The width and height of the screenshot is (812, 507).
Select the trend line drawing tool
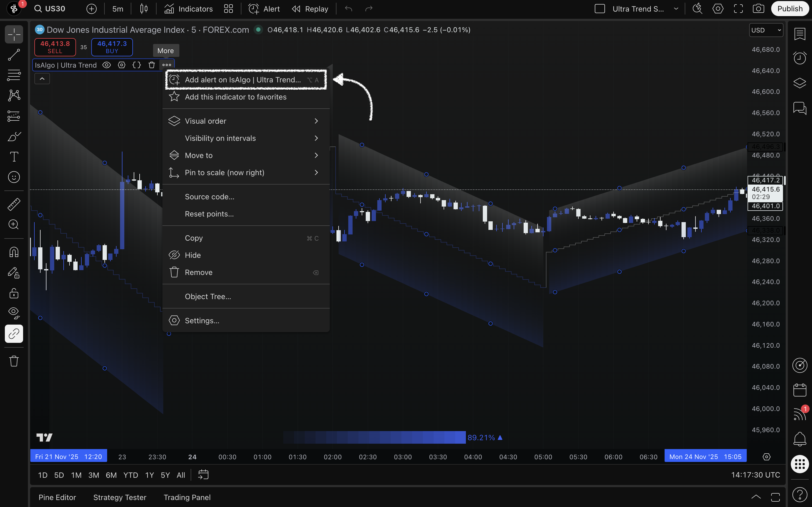click(x=14, y=55)
